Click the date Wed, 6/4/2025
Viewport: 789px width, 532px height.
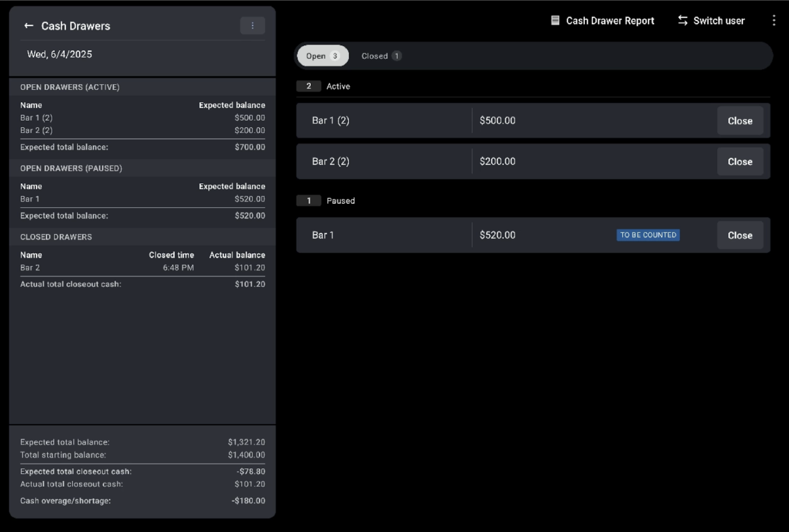[59, 54]
